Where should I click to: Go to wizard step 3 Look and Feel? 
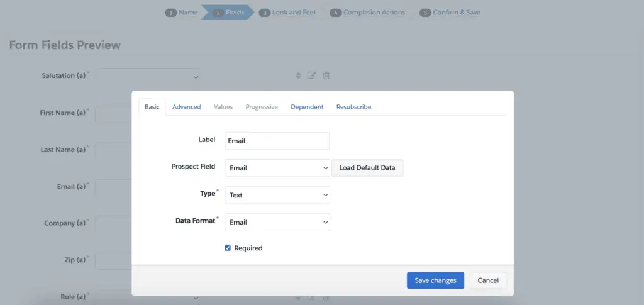pyautogui.click(x=287, y=13)
